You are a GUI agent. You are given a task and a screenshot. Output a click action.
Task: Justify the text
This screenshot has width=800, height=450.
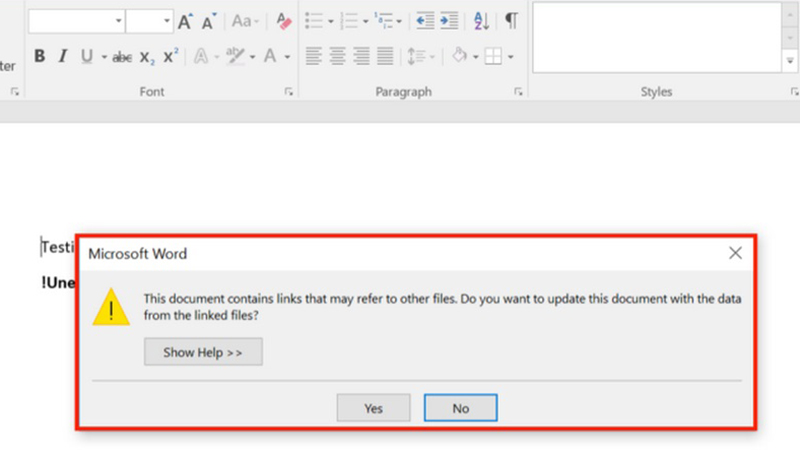click(385, 56)
